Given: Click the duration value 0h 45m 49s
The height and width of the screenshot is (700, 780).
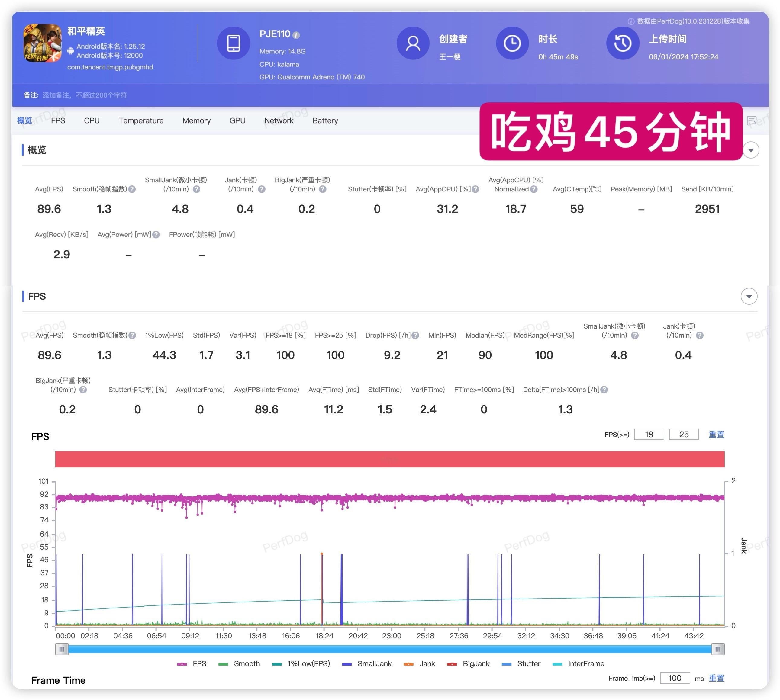Looking at the screenshot, I should point(558,57).
